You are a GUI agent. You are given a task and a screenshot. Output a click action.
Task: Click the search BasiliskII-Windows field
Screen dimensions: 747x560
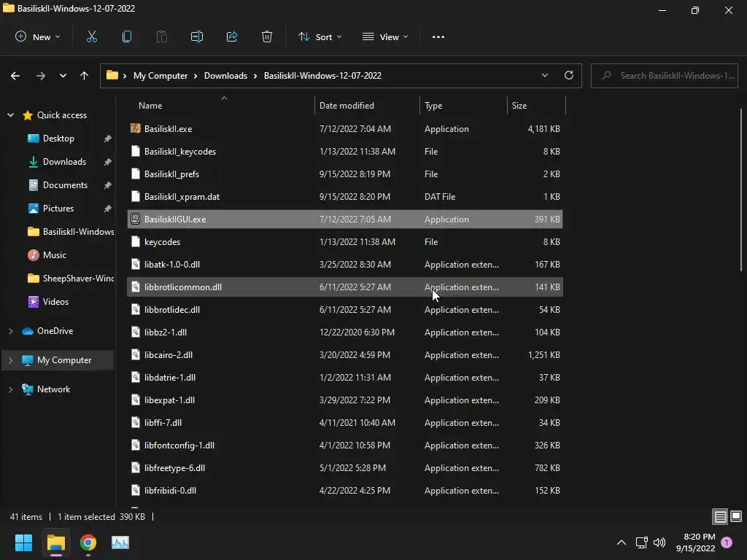(665, 76)
